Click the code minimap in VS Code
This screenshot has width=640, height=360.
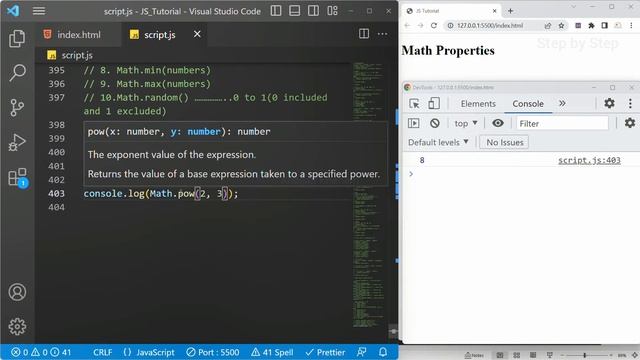(x=369, y=195)
